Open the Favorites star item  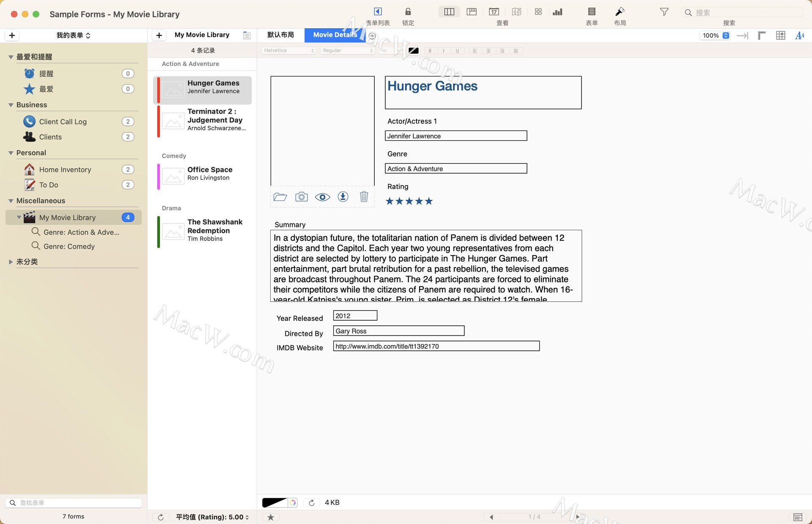[79, 89]
